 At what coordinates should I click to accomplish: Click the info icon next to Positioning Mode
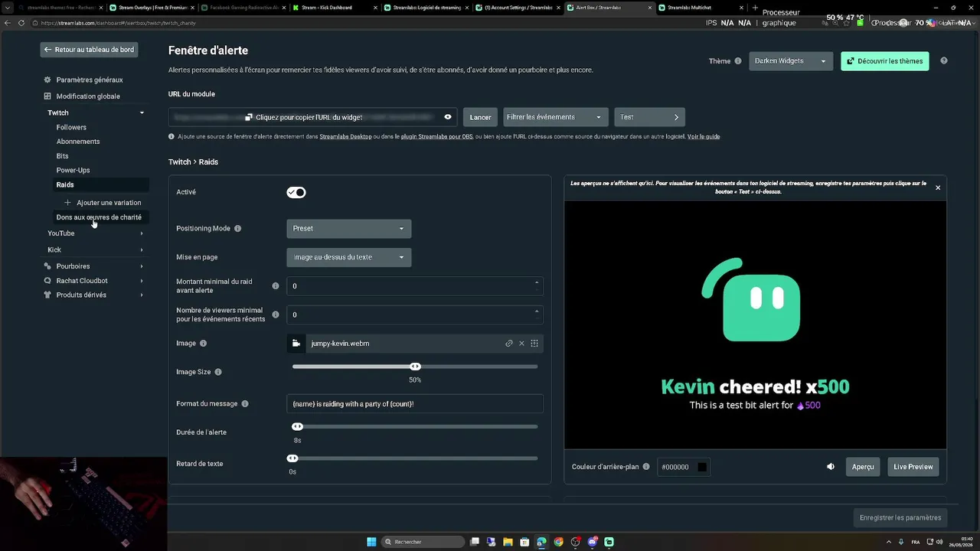pyautogui.click(x=237, y=229)
